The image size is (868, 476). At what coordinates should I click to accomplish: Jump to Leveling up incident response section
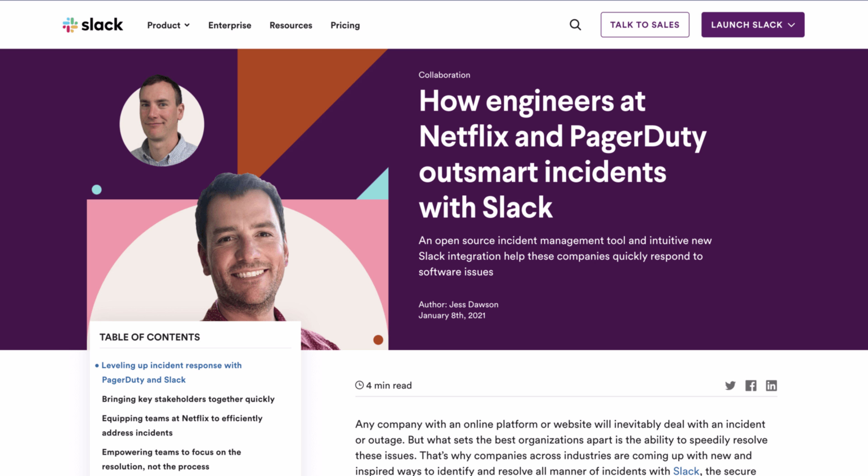click(172, 372)
